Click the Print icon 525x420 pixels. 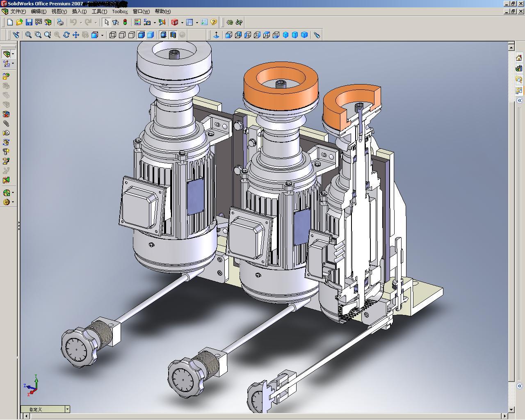[x=60, y=22]
